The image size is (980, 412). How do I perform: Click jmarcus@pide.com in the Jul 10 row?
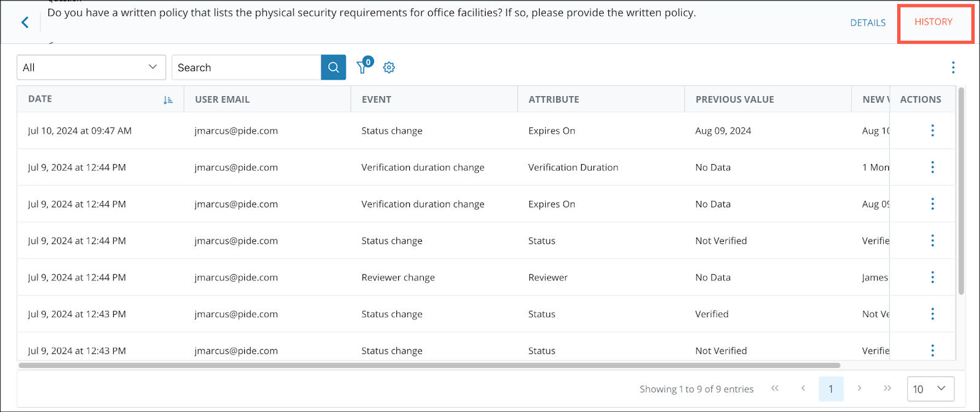(x=236, y=130)
